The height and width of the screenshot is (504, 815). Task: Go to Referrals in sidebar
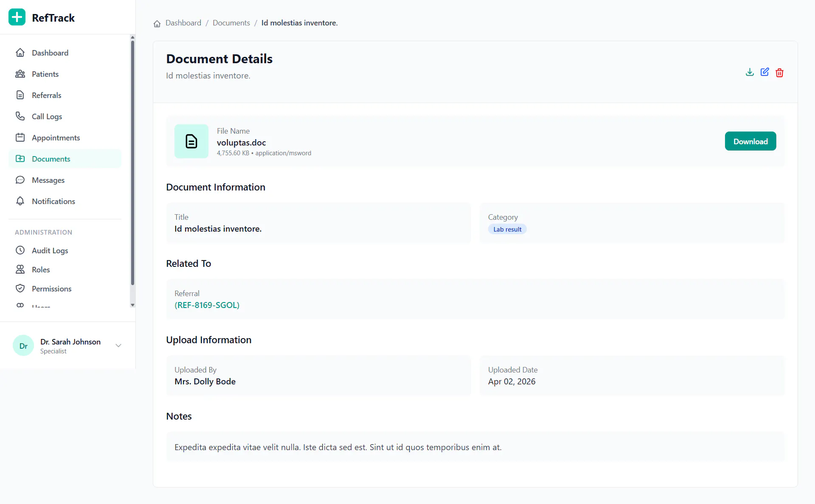[65, 95]
